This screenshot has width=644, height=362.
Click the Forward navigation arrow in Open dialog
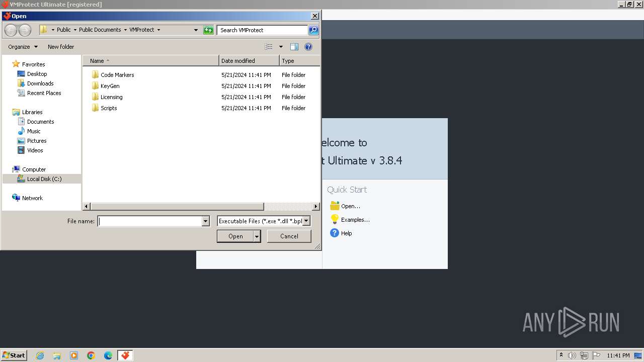click(25, 30)
